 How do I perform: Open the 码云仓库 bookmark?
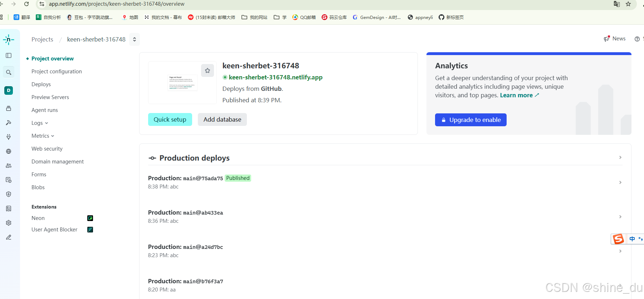coord(334,17)
